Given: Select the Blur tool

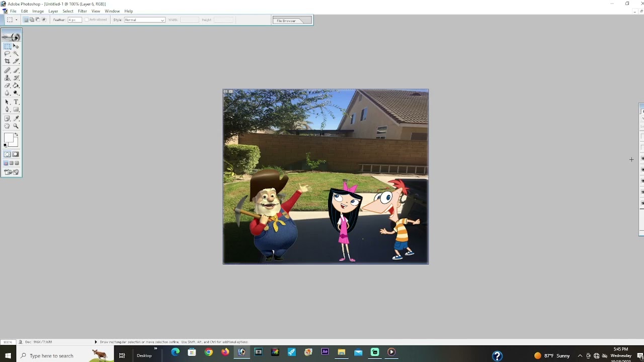Looking at the screenshot, I should 7,93.
